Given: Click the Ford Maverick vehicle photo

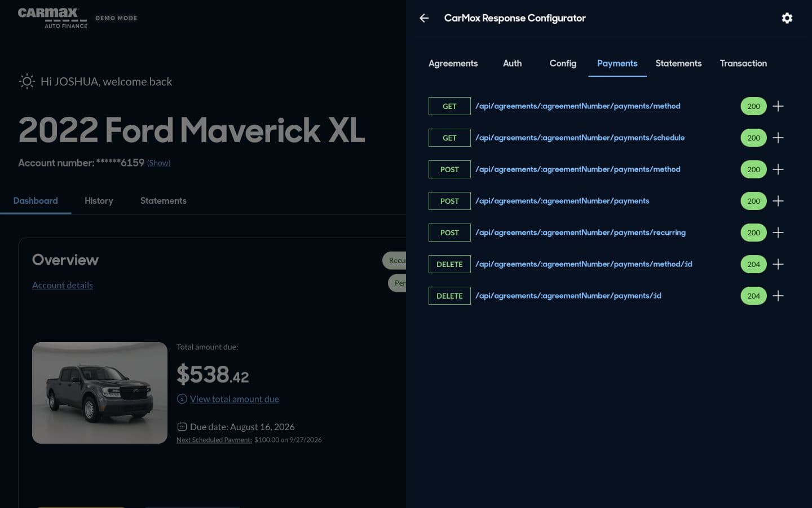Looking at the screenshot, I should coord(100,393).
